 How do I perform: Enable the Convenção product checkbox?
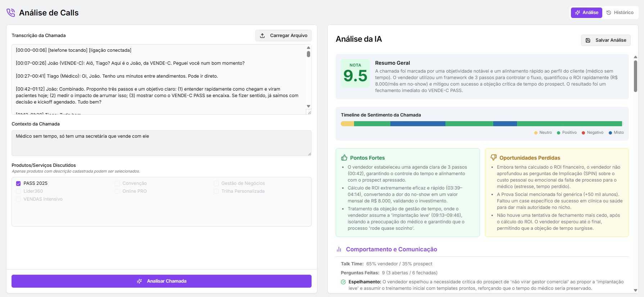point(117,183)
